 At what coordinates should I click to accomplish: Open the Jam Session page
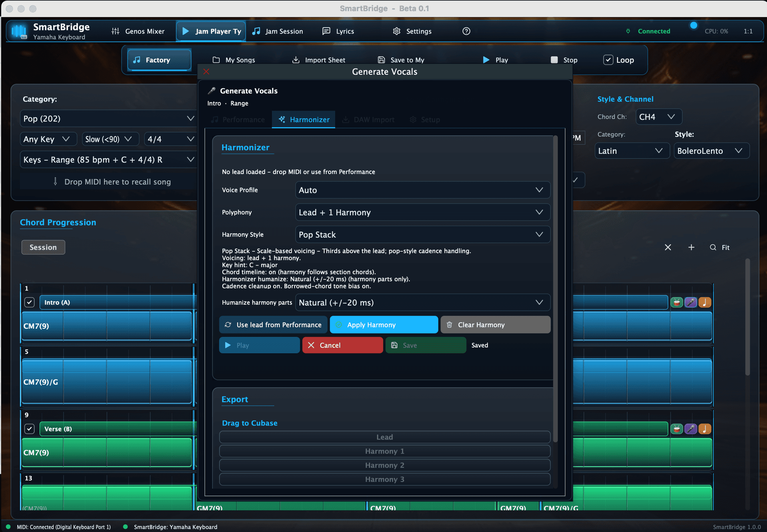click(x=278, y=31)
